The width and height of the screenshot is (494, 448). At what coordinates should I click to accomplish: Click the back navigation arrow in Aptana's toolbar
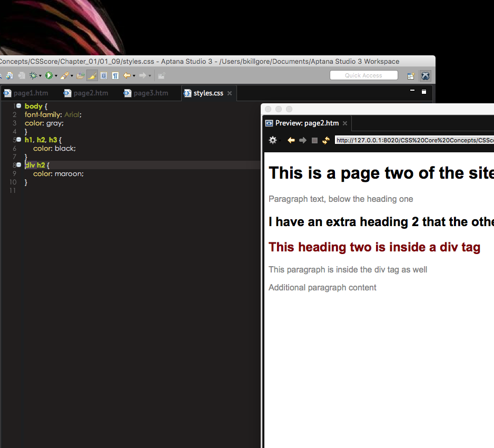coord(127,75)
